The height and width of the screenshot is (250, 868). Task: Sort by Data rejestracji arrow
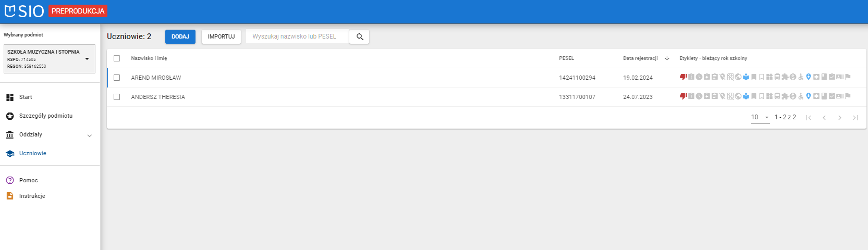(x=667, y=58)
